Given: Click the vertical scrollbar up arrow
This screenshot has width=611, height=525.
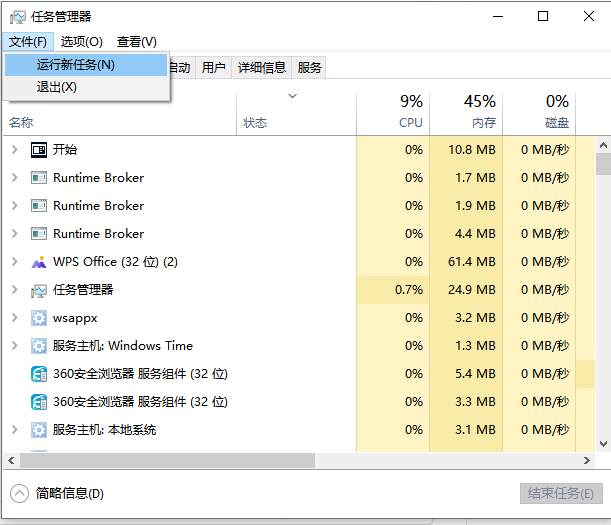Looking at the screenshot, I should (x=603, y=145).
